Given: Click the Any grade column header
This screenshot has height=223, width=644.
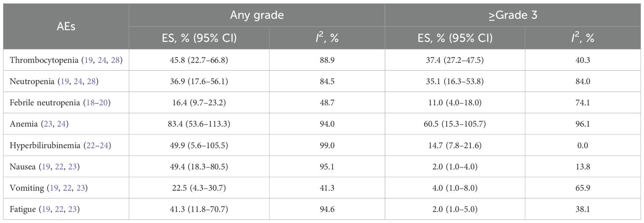Looking at the screenshot, I should (x=257, y=15).
